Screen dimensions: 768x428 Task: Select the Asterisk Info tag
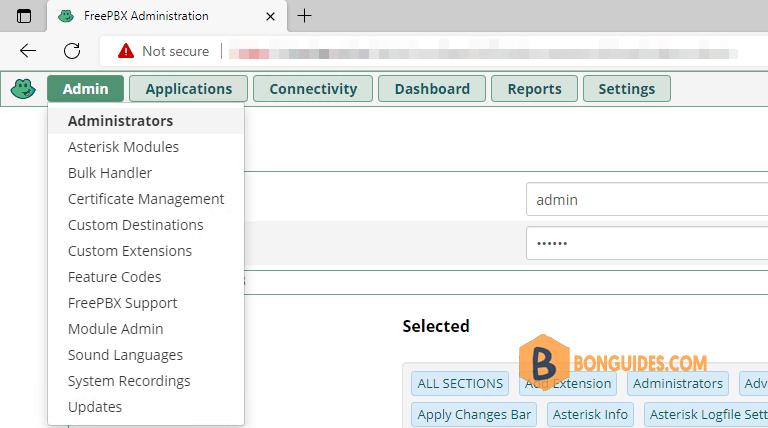pyautogui.click(x=590, y=414)
